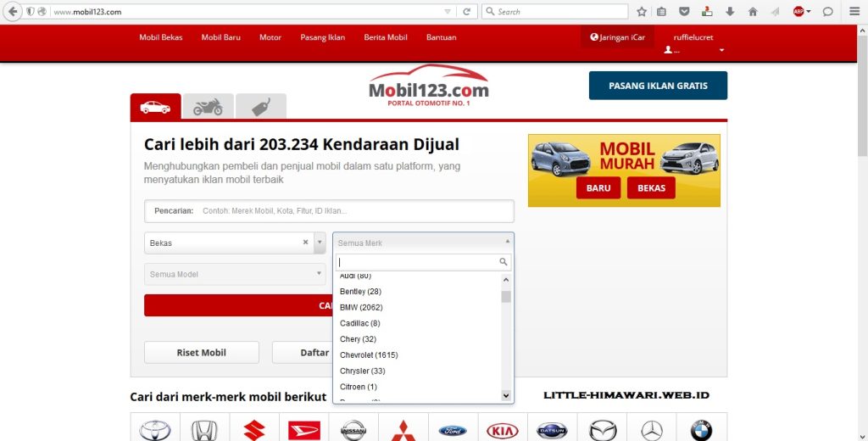Viewport: 868px width, 441px height.
Task: Click the PASANG IKLAN GRATIS button
Action: pyautogui.click(x=658, y=86)
